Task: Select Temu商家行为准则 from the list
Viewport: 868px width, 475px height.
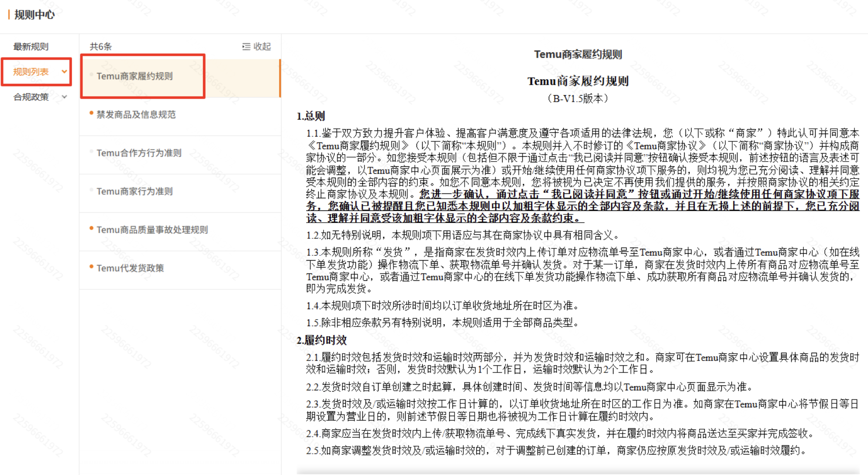Action: coord(134,191)
